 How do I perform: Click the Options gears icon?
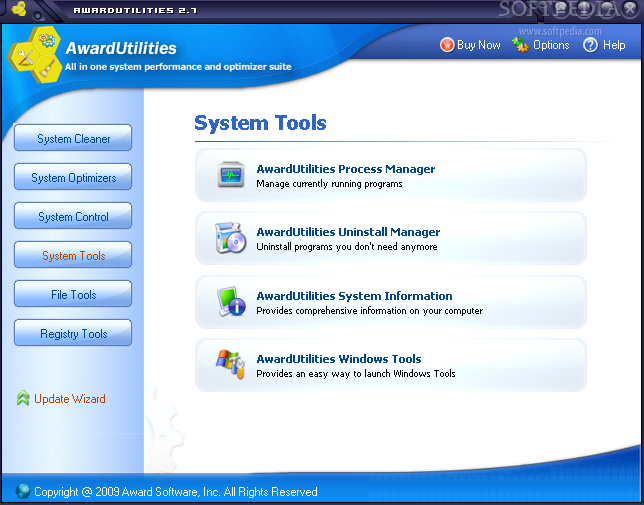pos(520,44)
